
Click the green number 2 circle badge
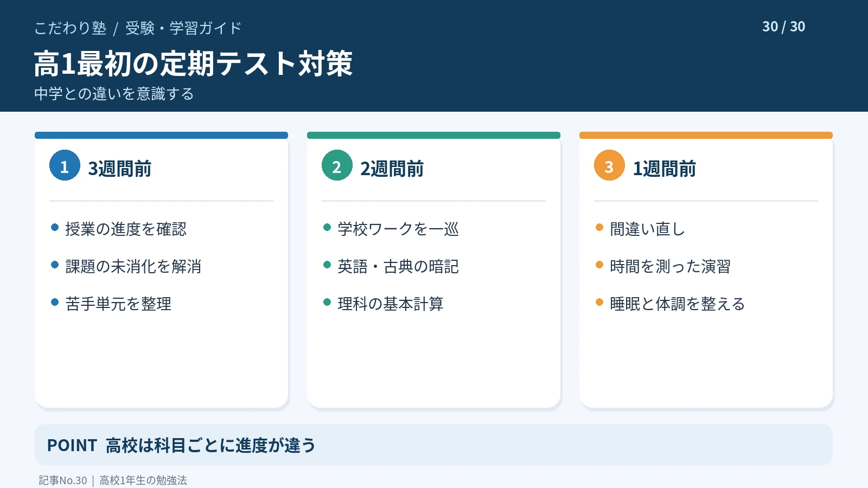pyautogui.click(x=337, y=165)
